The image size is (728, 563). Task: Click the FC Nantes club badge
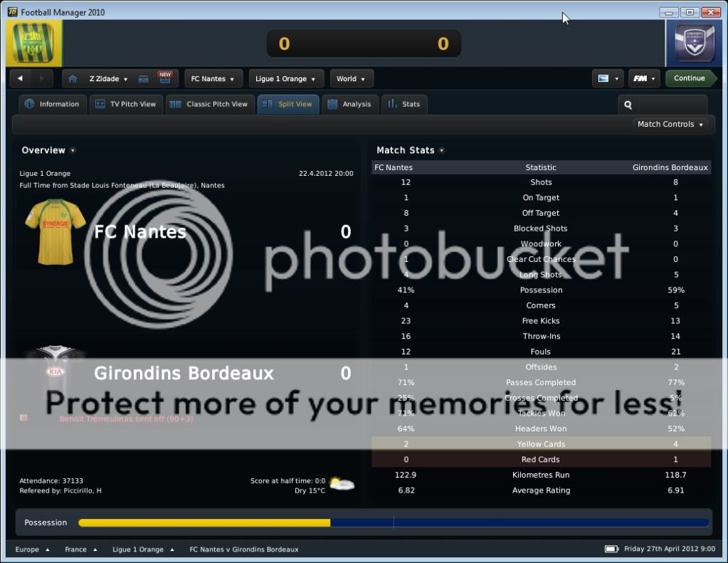pyautogui.click(x=34, y=44)
